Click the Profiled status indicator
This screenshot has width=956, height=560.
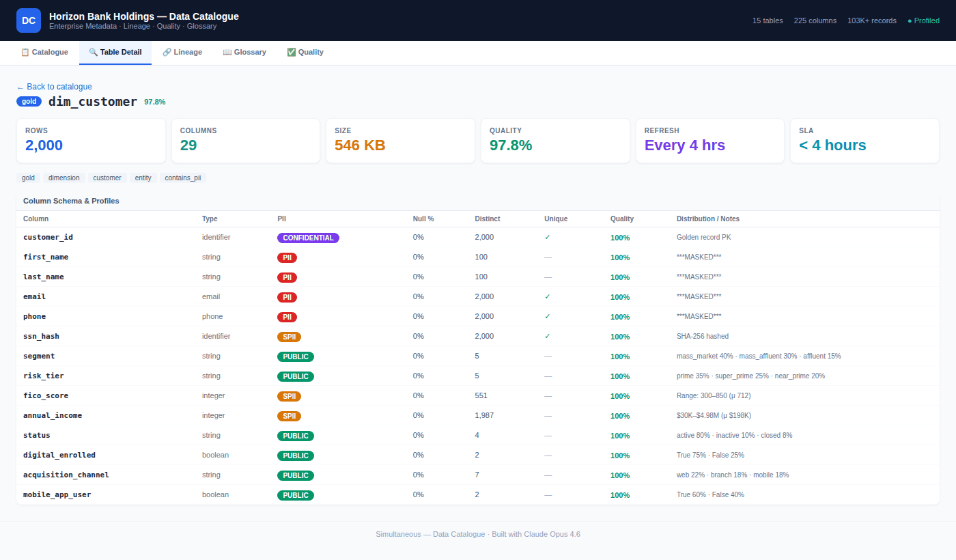click(923, 20)
